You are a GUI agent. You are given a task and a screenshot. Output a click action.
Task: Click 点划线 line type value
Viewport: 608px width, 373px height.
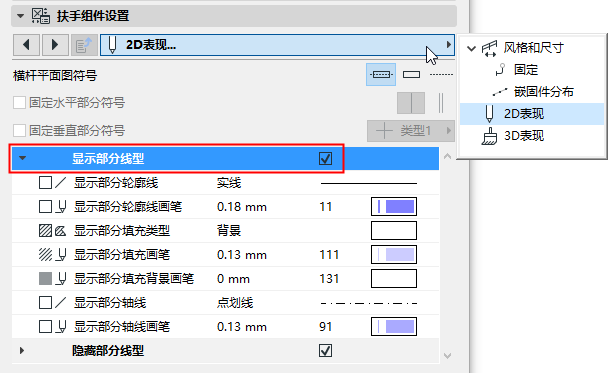[235, 302]
